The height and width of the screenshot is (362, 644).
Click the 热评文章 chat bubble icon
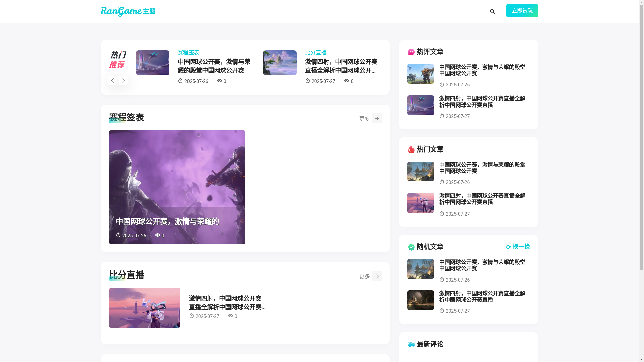click(x=411, y=52)
